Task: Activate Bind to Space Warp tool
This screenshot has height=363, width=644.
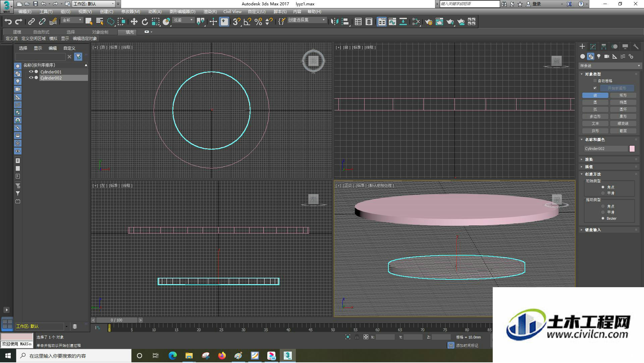Action: (53, 22)
